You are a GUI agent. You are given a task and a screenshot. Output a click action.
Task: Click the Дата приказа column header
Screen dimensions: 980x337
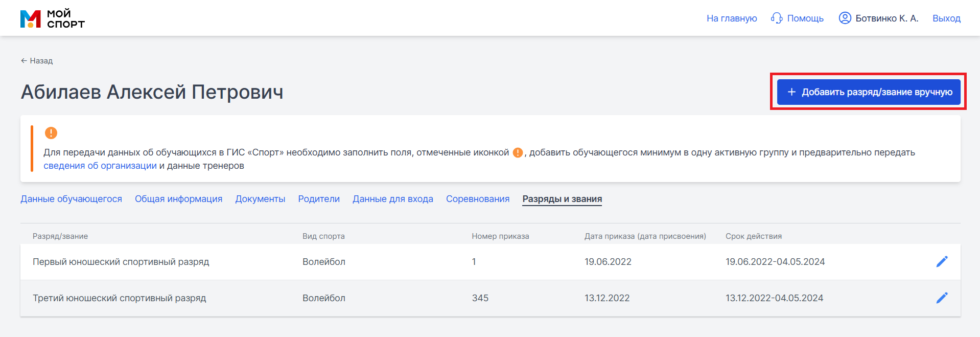pyautogui.click(x=645, y=236)
